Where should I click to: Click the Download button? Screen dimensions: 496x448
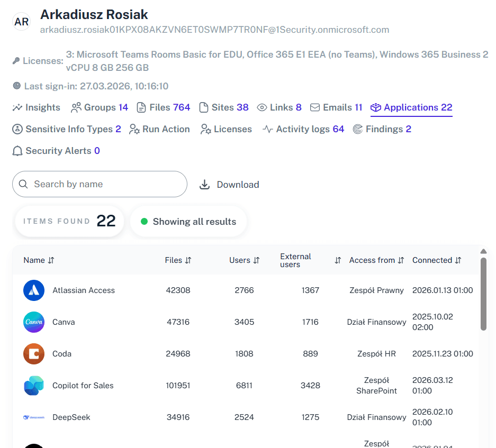click(229, 184)
